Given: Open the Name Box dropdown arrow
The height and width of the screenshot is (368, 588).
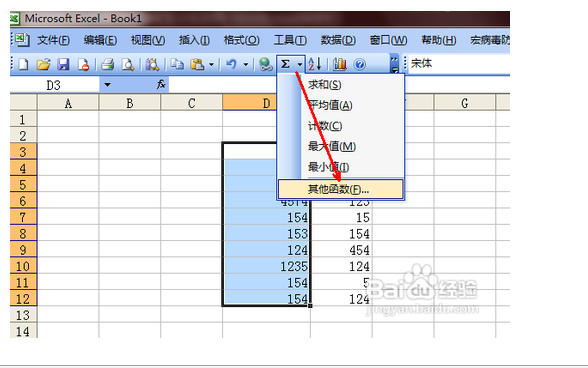Looking at the screenshot, I should click(x=107, y=85).
